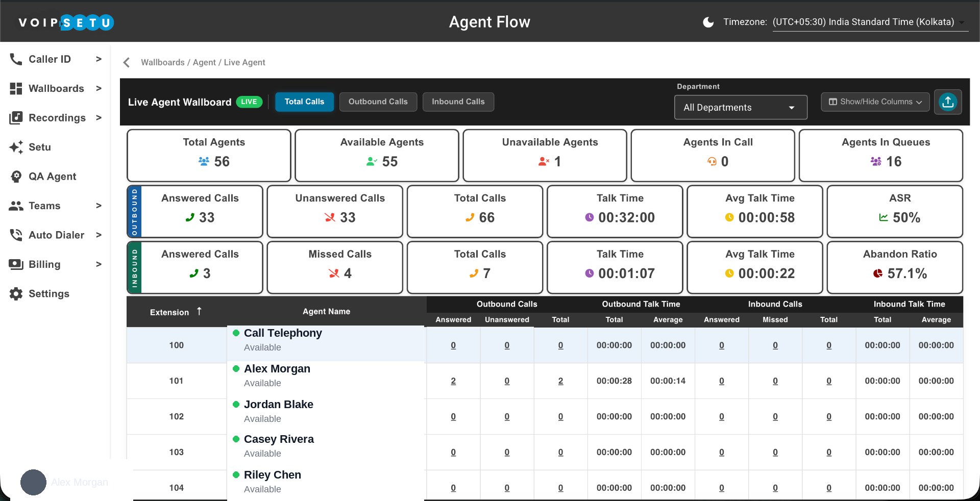Click the Agent Name column header
This screenshot has width=980, height=501.
(x=326, y=311)
